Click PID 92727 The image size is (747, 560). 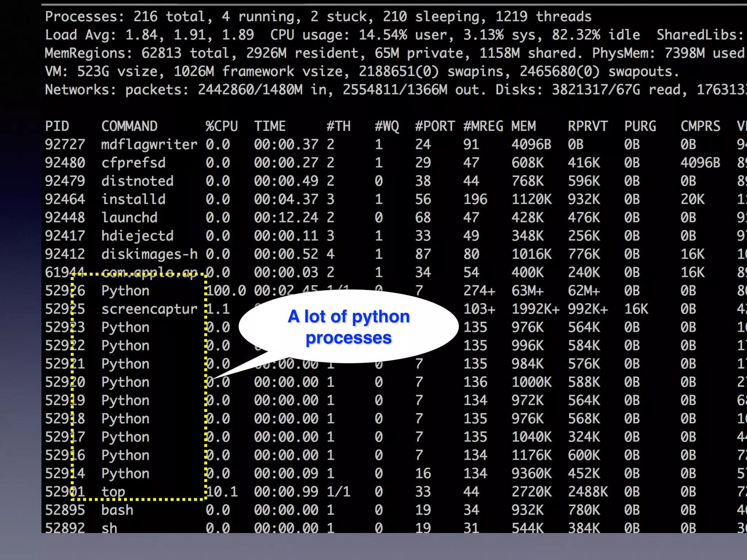pos(65,145)
